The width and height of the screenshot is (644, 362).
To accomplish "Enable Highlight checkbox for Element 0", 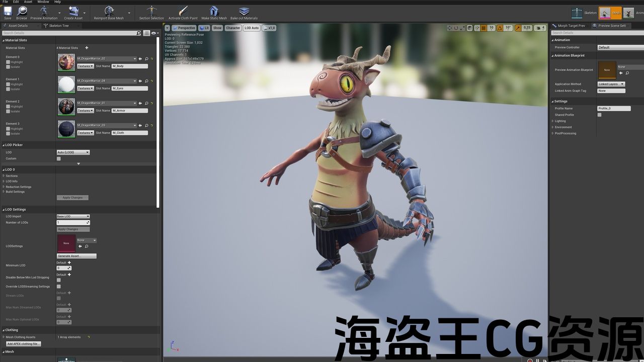I will (8, 62).
